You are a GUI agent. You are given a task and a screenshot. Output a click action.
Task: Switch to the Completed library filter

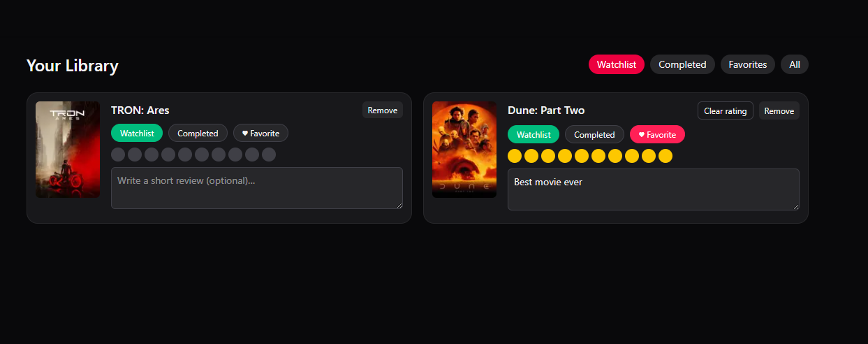pyautogui.click(x=682, y=64)
